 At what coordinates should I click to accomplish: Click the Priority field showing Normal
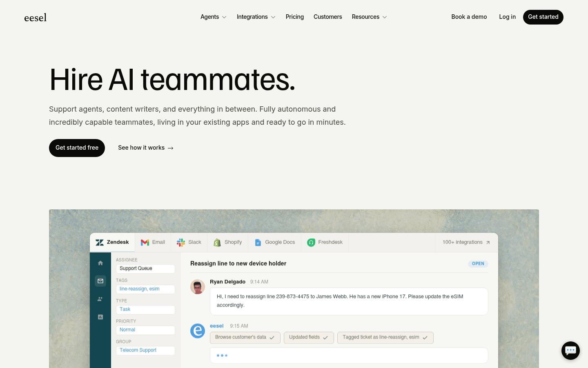pos(145,330)
